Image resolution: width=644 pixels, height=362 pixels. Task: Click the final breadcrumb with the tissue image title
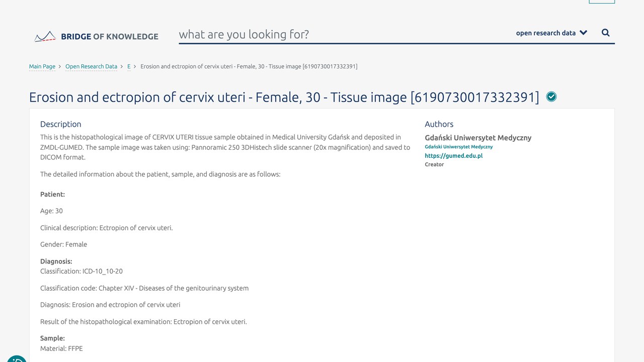point(249,66)
